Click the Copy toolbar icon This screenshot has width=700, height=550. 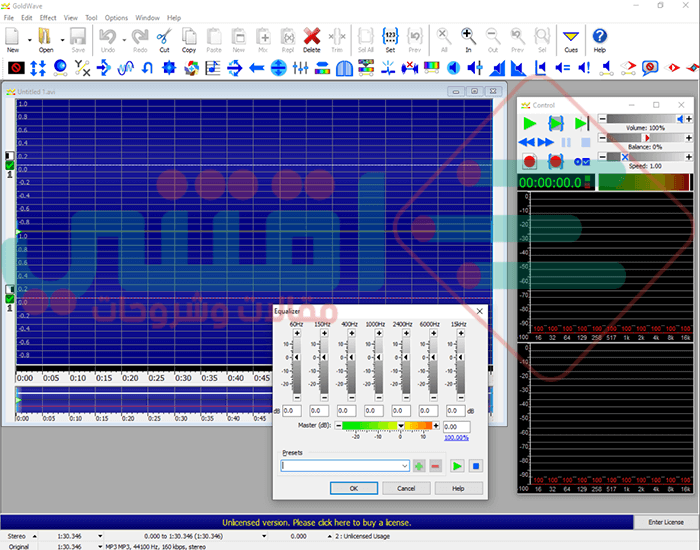point(189,40)
